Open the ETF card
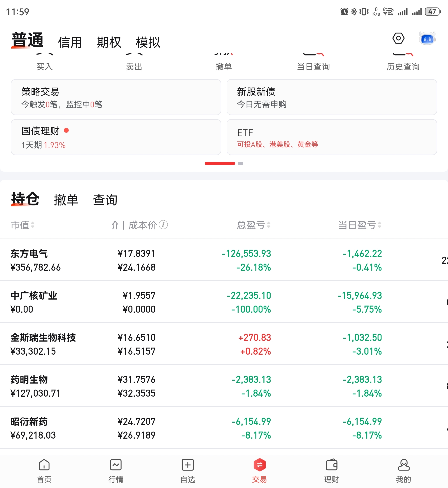Image resolution: width=448 pixels, height=488 pixels. [x=332, y=137]
